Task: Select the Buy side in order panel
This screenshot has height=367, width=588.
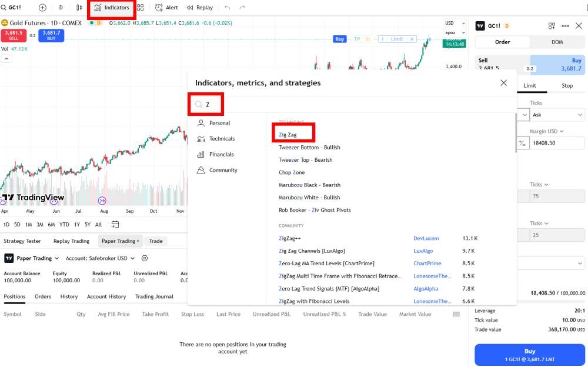Action: [559, 65]
